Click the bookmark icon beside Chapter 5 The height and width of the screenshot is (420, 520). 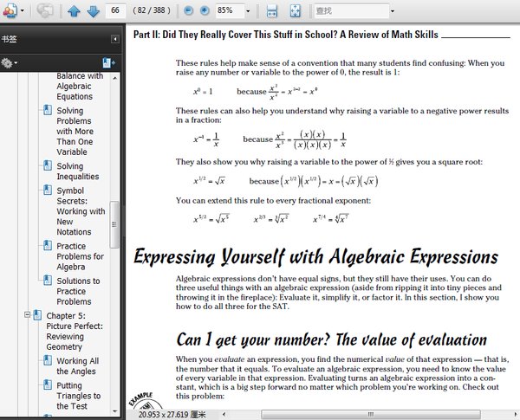point(37,314)
